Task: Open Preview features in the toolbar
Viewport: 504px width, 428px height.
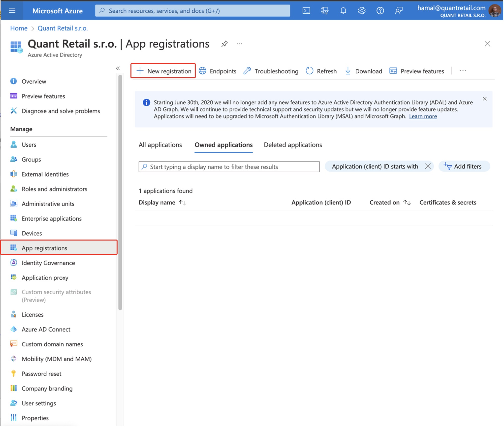Action: tap(417, 71)
